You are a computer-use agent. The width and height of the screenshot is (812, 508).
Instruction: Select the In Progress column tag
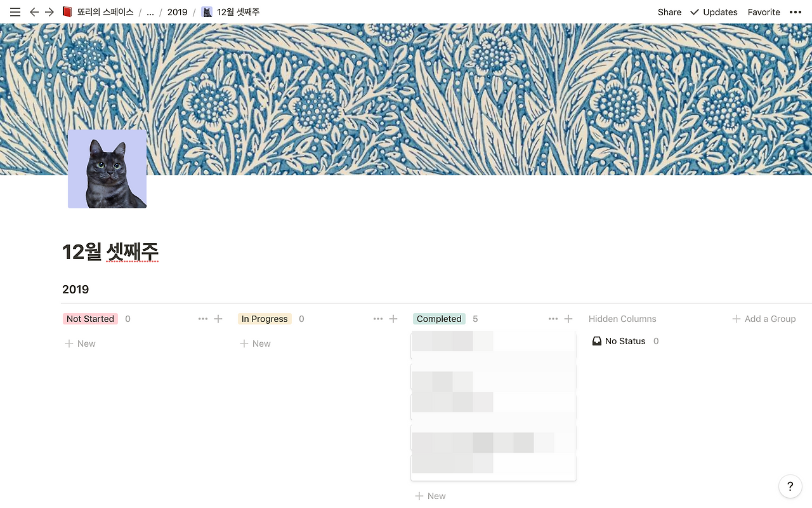(265, 319)
